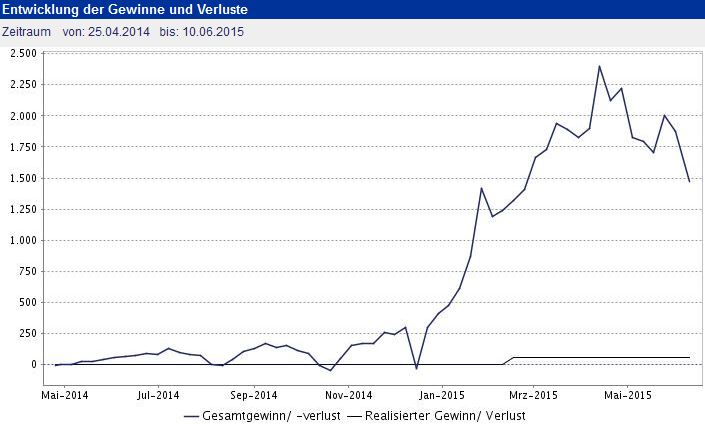Viewport: 705px width, 424px height.
Task: Click the step in the realized gain line
Action: click(509, 361)
